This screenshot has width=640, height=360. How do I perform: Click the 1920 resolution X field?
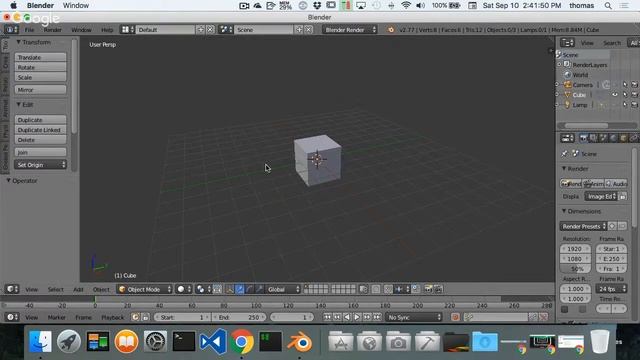tap(576, 249)
